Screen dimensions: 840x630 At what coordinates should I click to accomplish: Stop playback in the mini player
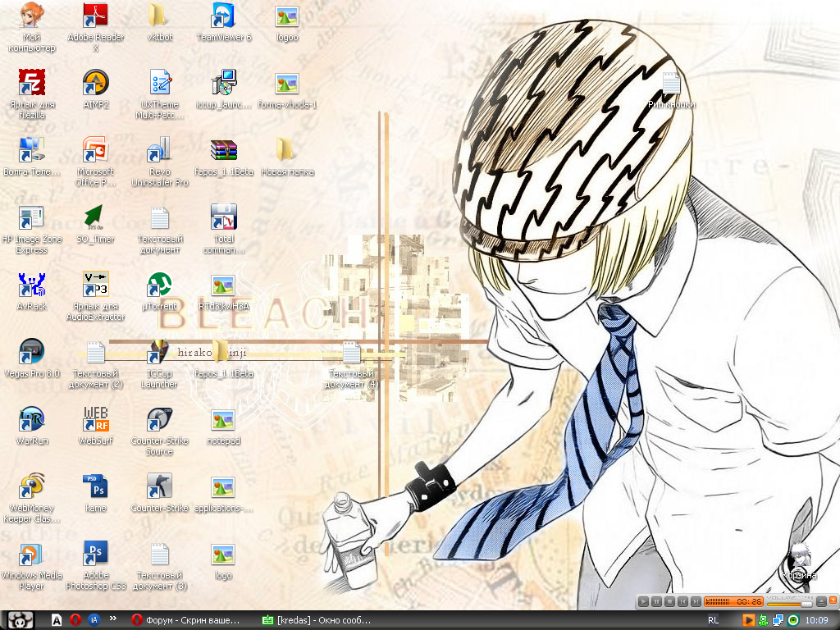coord(669,601)
